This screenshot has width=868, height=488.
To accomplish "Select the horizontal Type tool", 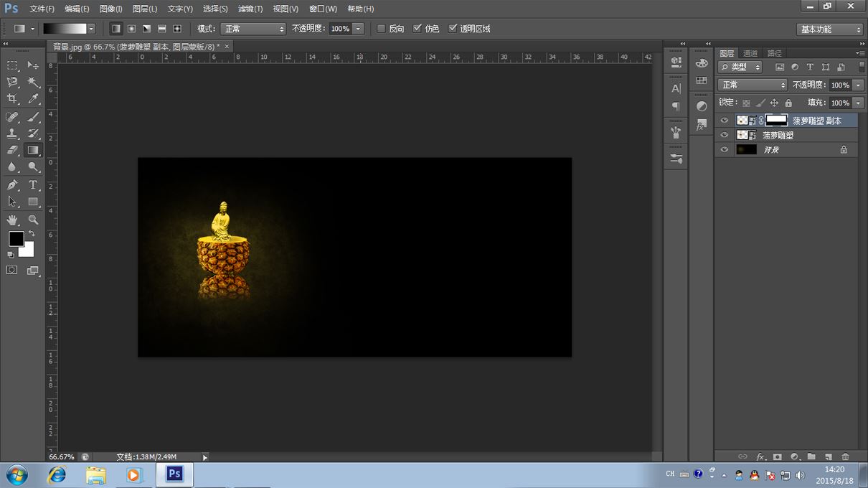I will tap(34, 185).
